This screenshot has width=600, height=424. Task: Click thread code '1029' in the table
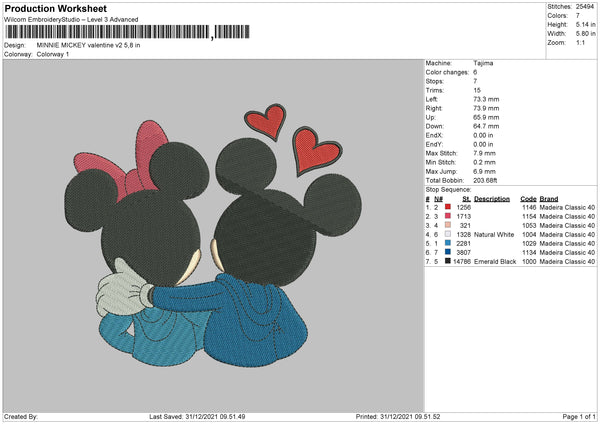coord(529,243)
